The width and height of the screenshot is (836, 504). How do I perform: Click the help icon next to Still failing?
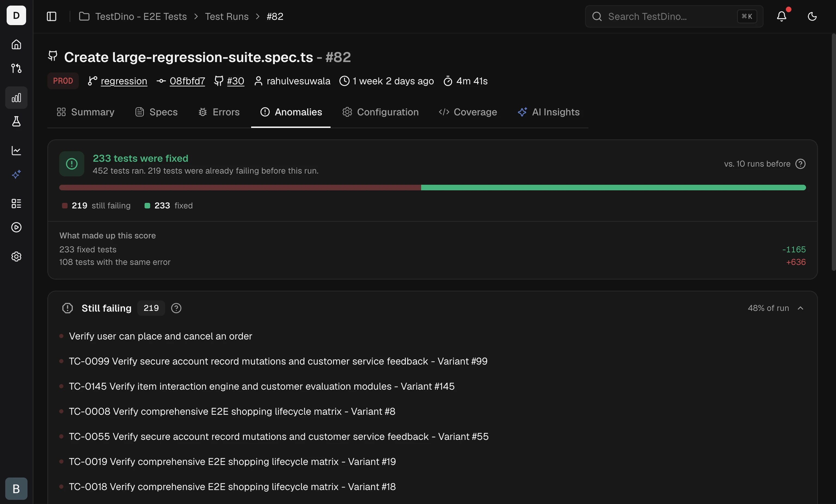pos(176,308)
